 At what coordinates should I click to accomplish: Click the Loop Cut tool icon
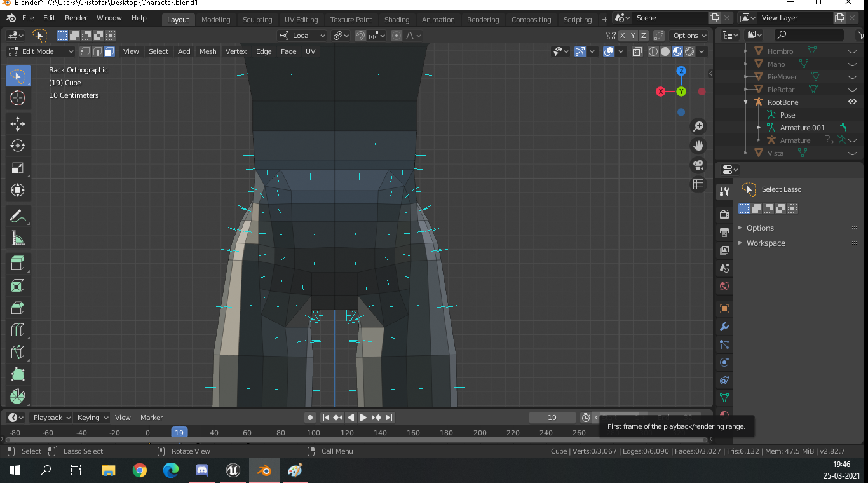click(18, 330)
